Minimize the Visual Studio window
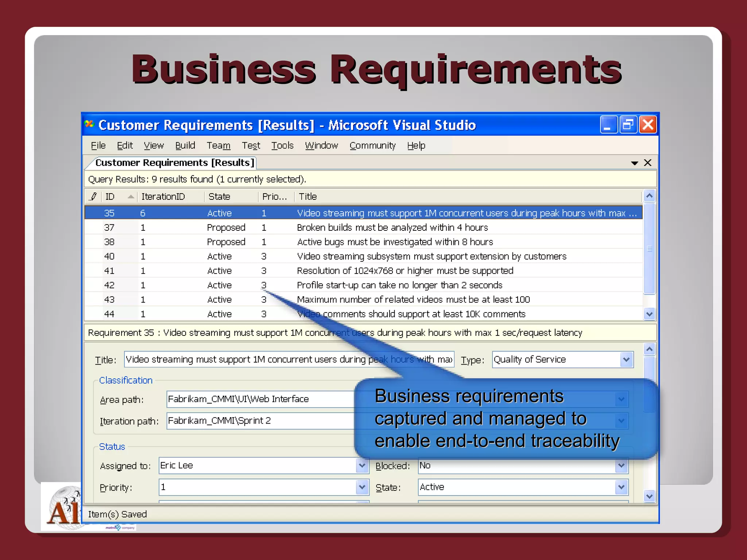Viewport: 747px width, 560px height. tap(609, 125)
